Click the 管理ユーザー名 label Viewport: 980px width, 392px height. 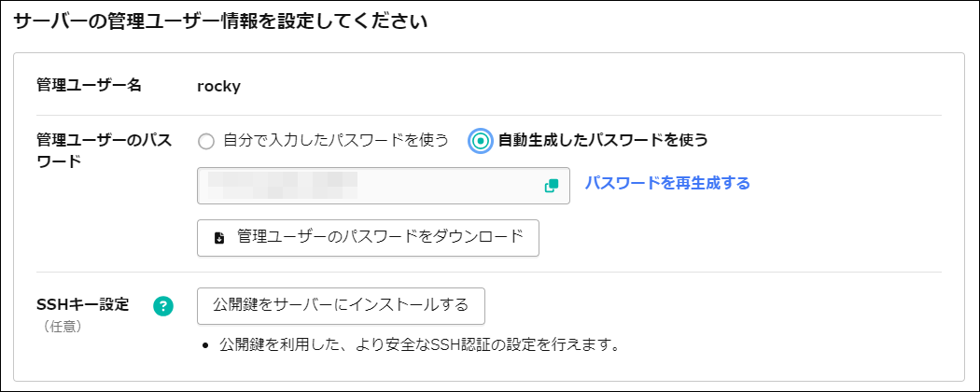click(89, 86)
